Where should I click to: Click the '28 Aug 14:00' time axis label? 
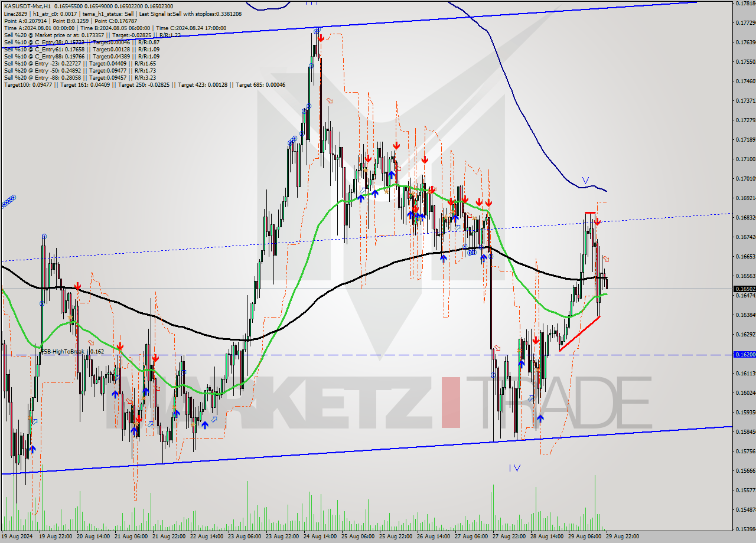pos(546,537)
